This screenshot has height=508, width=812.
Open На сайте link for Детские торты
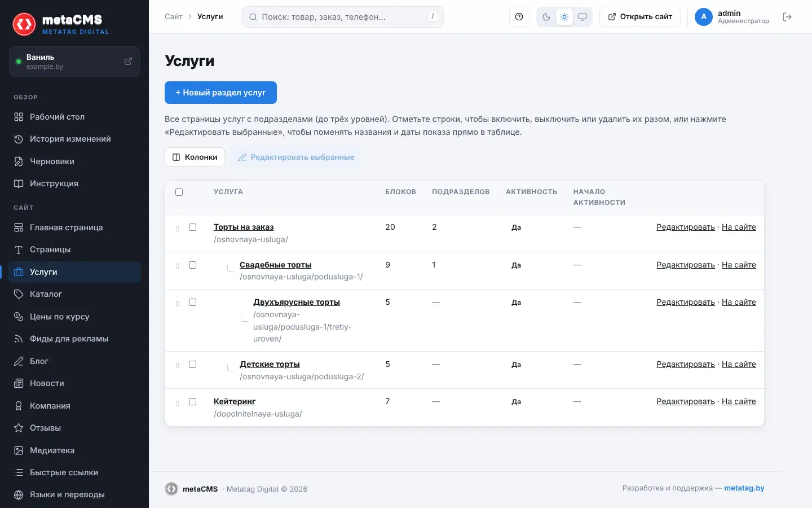[739, 364]
